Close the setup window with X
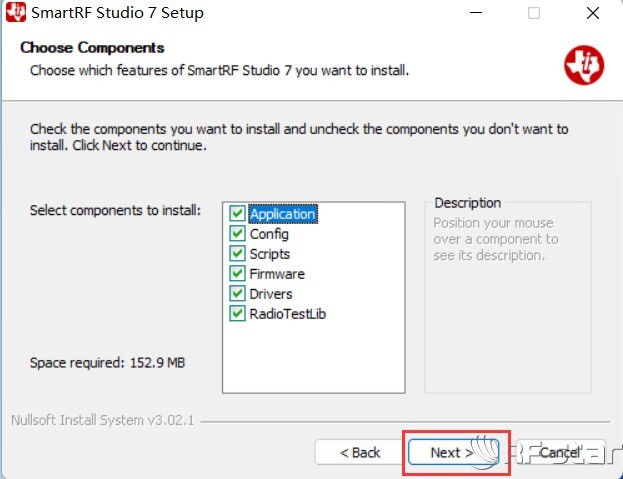The width and height of the screenshot is (623, 479). coord(593,13)
